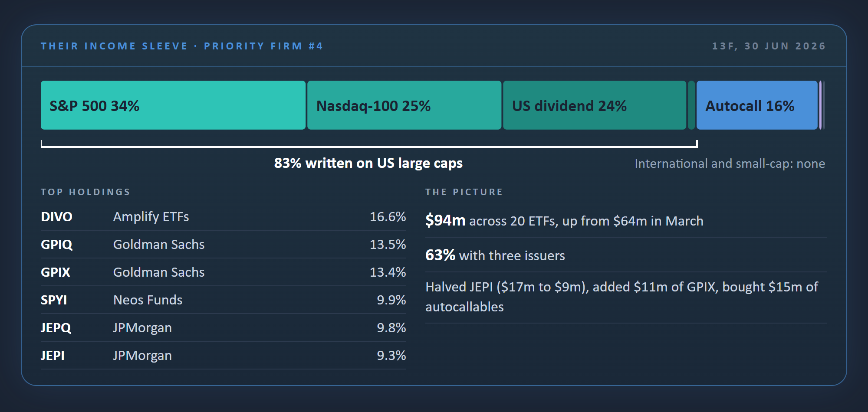The image size is (868, 412).
Task: Click the $94m across 20 ETFs line
Action: tap(564, 221)
